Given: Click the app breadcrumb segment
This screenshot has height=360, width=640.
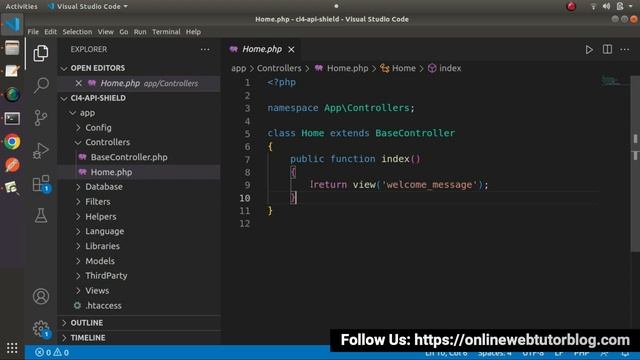Looking at the screenshot, I should click(x=239, y=69).
